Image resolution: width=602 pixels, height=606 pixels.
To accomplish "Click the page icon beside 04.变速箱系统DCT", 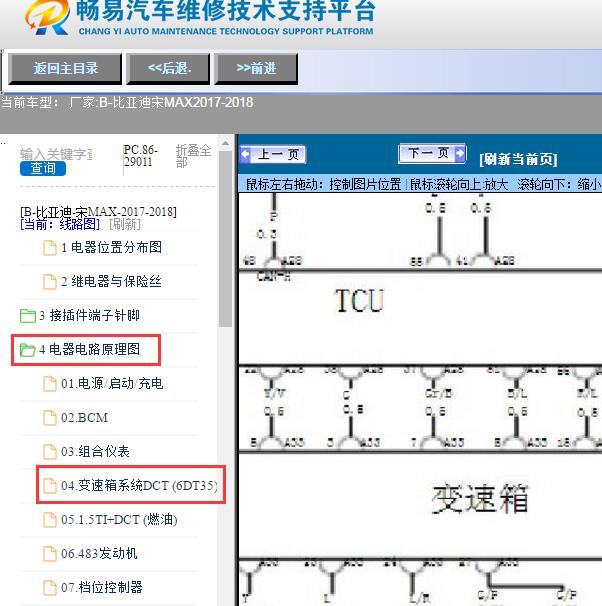I will 49,486.
